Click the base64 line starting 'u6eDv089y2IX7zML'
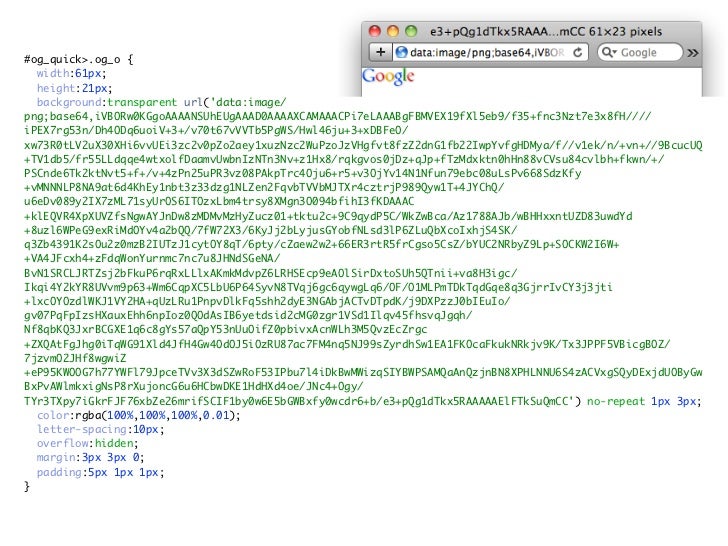Viewport: 728px width, 546px height. click(219, 202)
